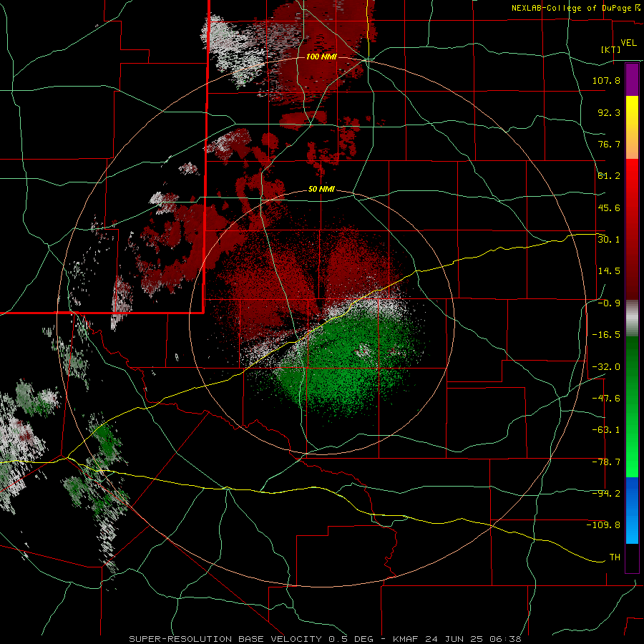Click the 14.5 legend value

click(609, 271)
